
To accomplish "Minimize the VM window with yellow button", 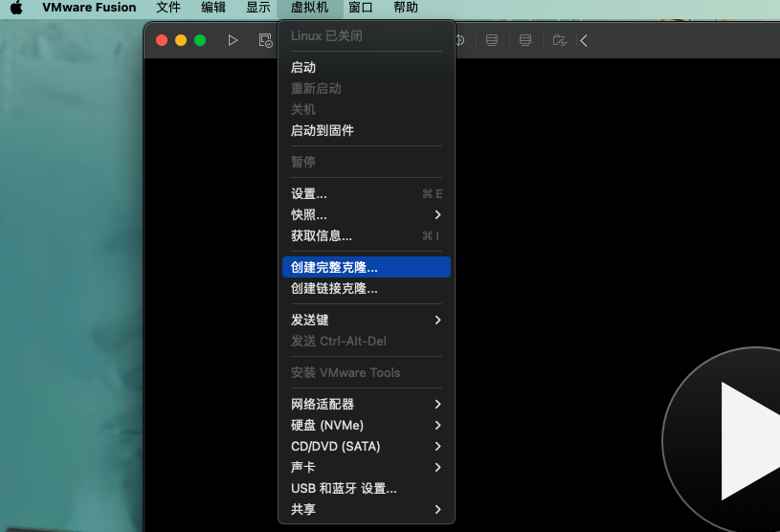I will coord(181,40).
